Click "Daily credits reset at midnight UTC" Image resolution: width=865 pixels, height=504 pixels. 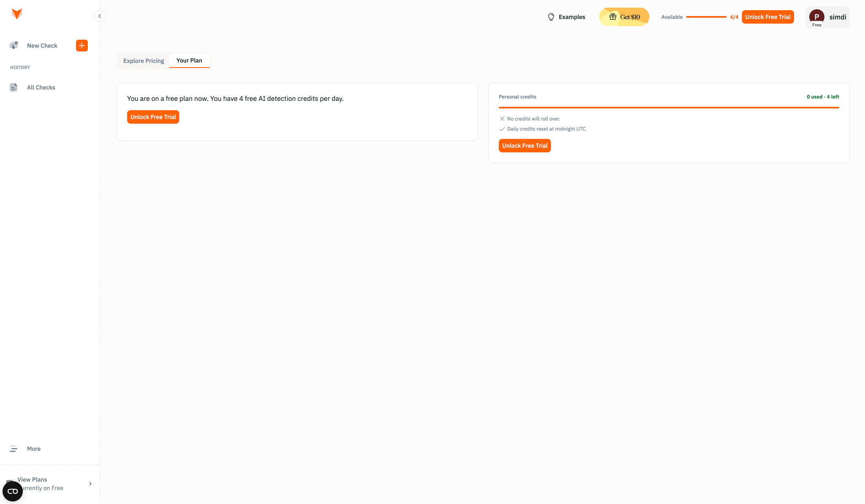[547, 129]
